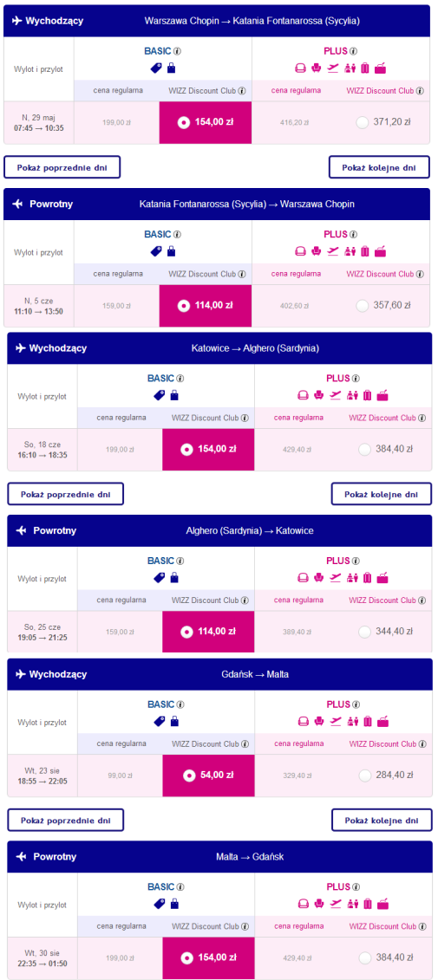
Task: Click blue bag icon under BASIC, Alghero → Katowice
Action: tap(174, 577)
